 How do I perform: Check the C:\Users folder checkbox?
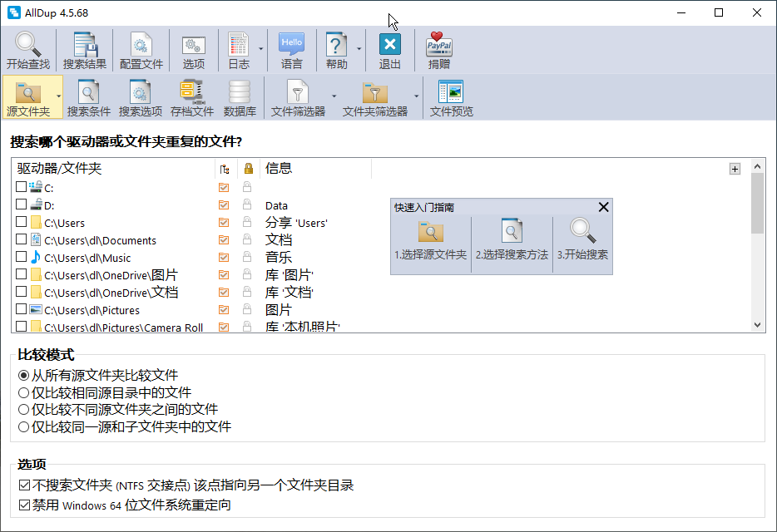21,221
